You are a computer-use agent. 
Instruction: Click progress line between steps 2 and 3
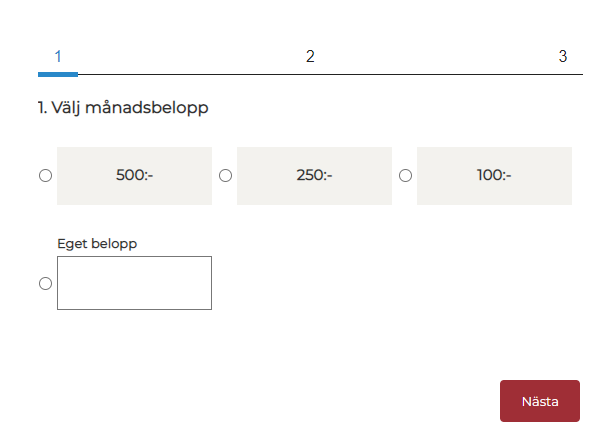point(440,74)
